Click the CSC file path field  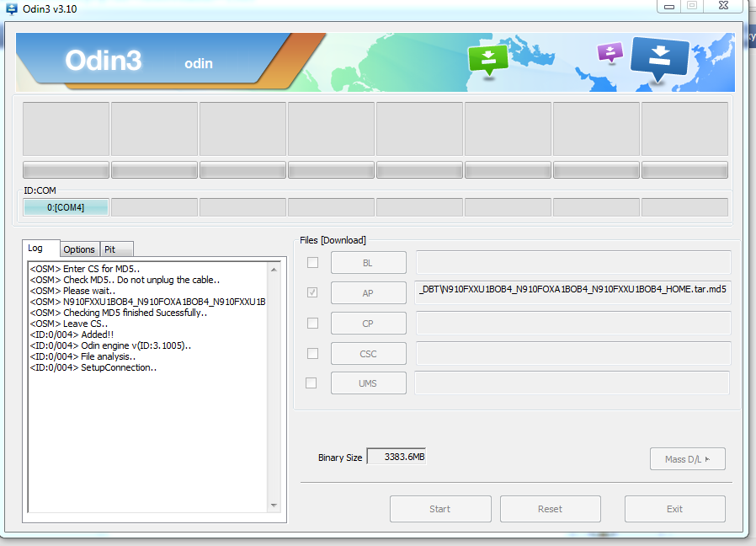[573, 353]
